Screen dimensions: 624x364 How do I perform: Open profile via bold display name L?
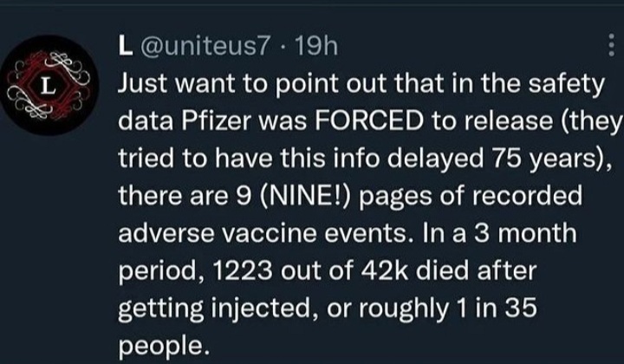click(126, 46)
